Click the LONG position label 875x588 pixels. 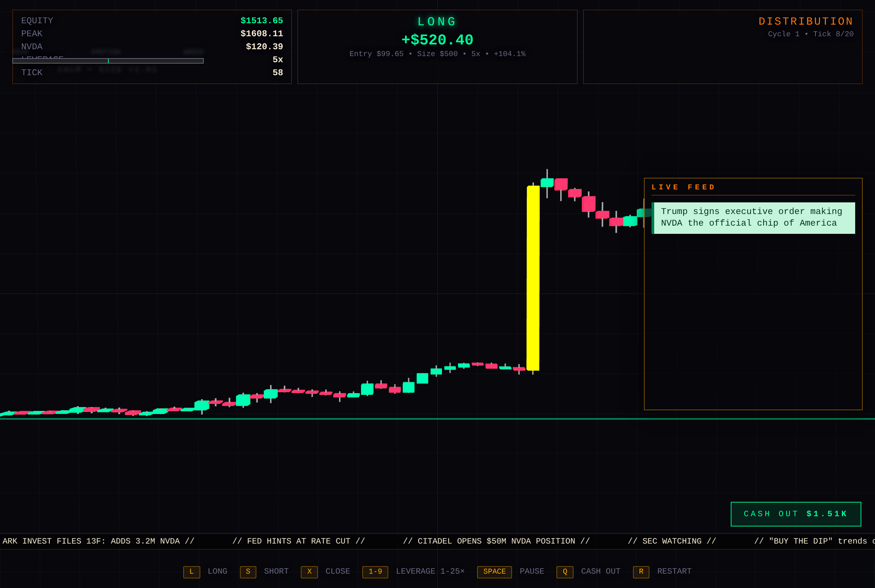click(x=437, y=22)
